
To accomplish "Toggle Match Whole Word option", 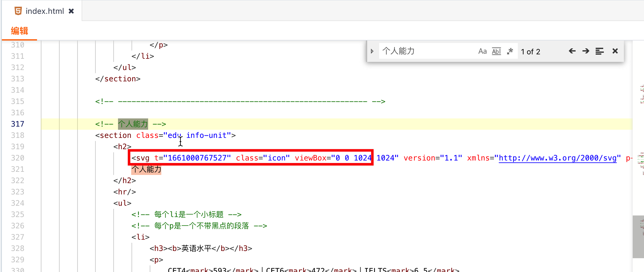I will (x=496, y=51).
